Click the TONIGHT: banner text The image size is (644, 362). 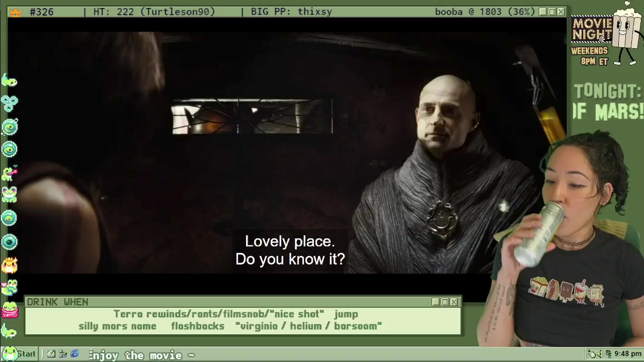tap(607, 91)
